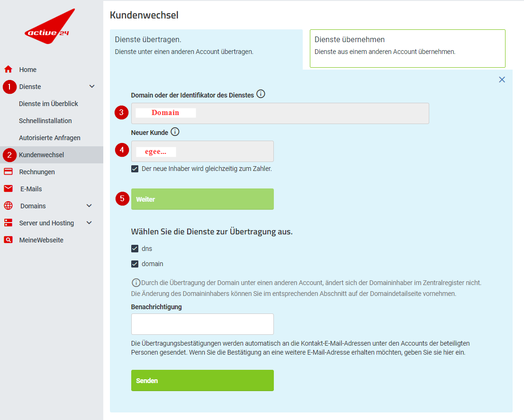Click the Home house icon
524x420 pixels.
coord(8,70)
